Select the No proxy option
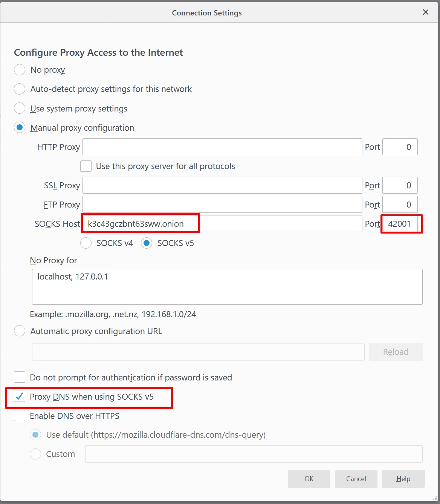This screenshot has height=504, width=440. [20, 70]
